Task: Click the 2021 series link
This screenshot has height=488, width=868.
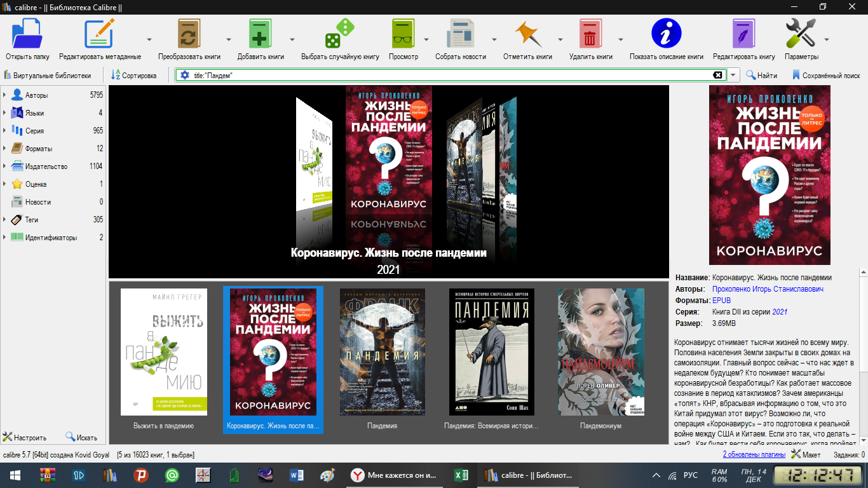Action: point(780,312)
